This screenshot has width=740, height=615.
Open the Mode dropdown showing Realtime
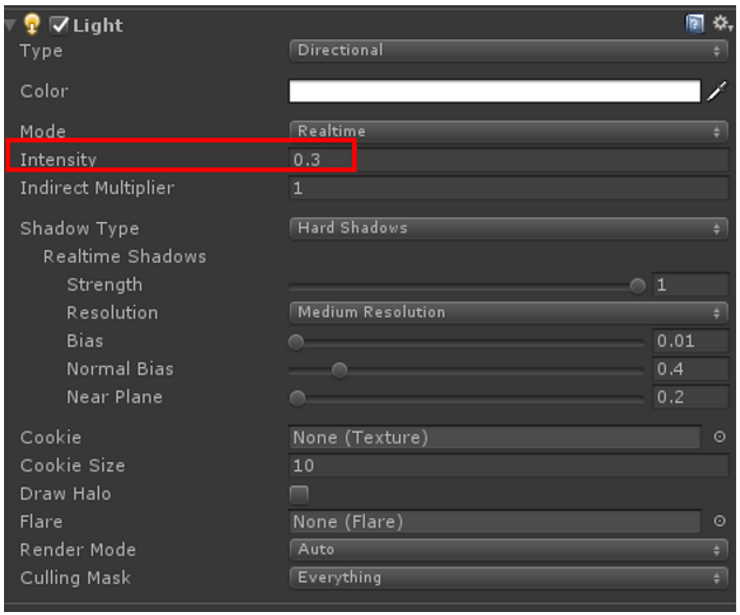point(508,131)
